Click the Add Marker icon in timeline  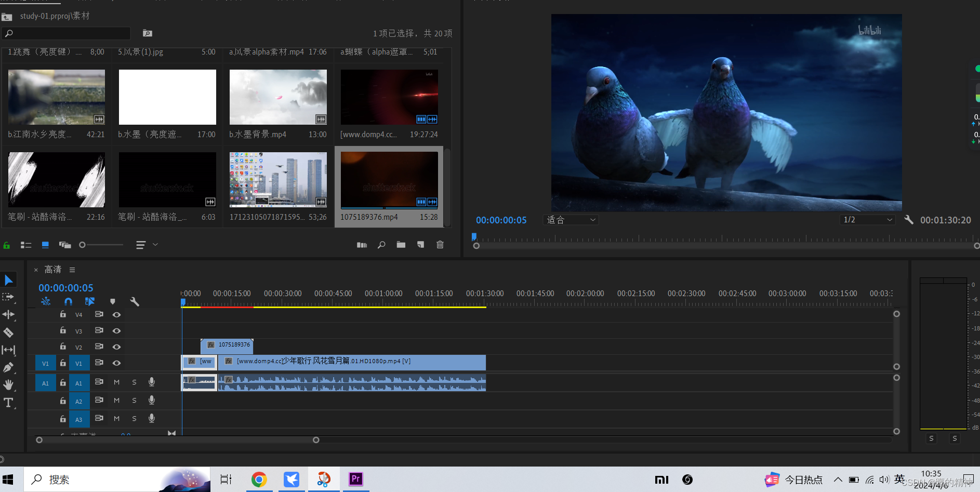(x=113, y=301)
